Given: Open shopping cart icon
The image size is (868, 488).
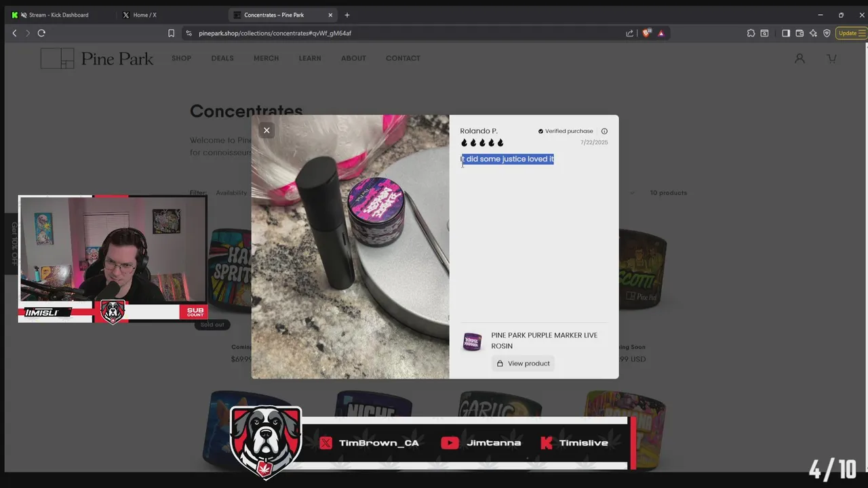Looking at the screenshot, I should coord(831,59).
